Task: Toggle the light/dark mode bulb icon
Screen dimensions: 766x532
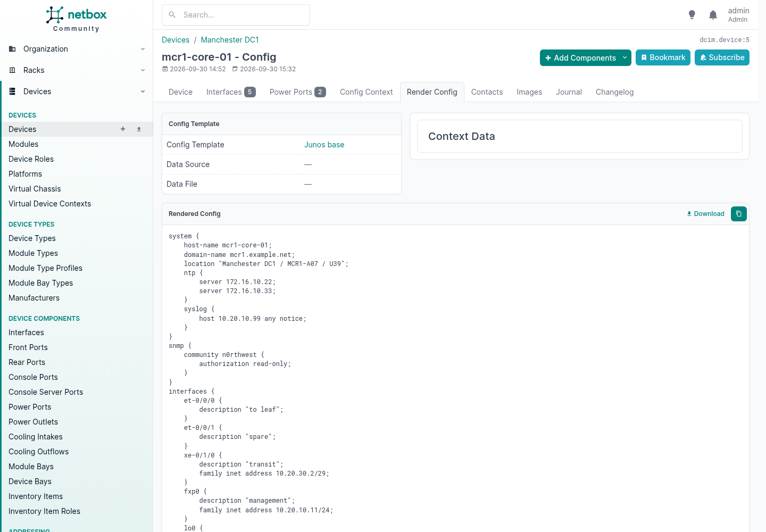Action: pyautogui.click(x=692, y=15)
